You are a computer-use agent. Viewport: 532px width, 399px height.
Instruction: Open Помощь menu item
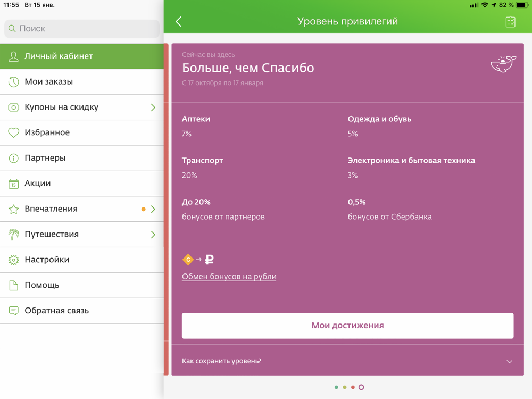pyautogui.click(x=82, y=285)
